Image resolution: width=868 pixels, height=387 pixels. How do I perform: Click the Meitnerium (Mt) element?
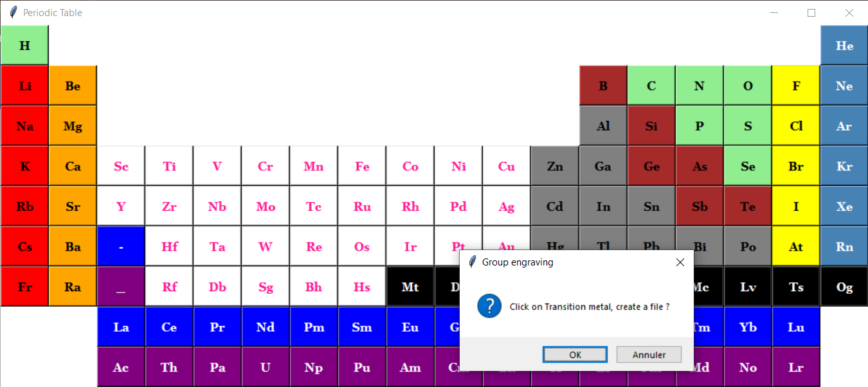click(410, 287)
